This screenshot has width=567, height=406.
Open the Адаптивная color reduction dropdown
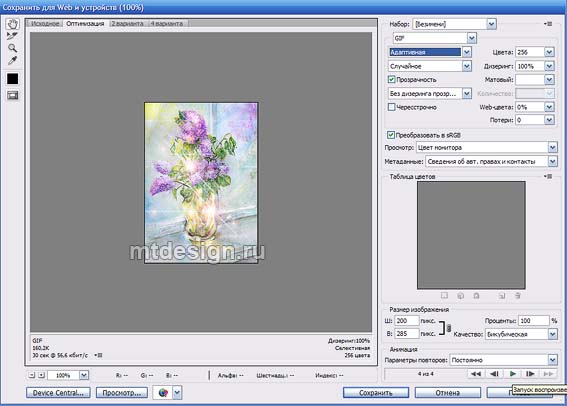(467, 52)
